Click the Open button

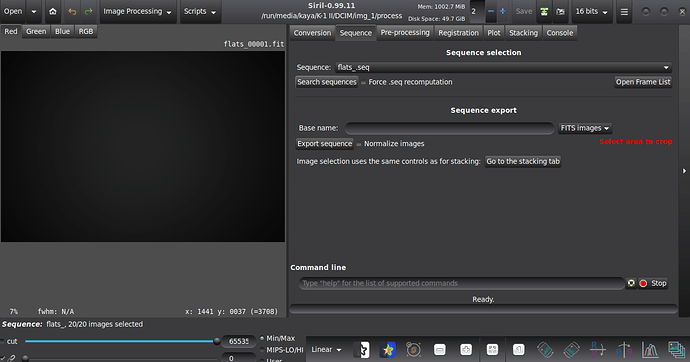[x=13, y=12]
